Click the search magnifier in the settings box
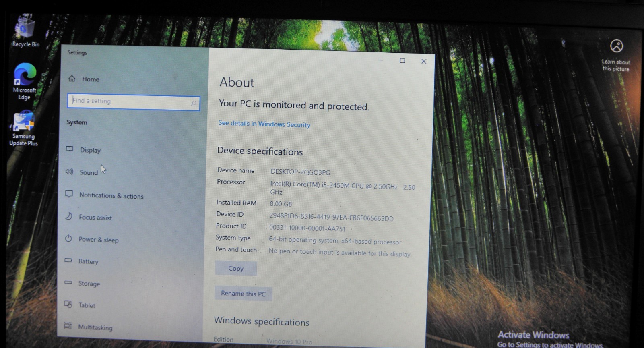Viewport: 644px width, 348px height. [193, 104]
